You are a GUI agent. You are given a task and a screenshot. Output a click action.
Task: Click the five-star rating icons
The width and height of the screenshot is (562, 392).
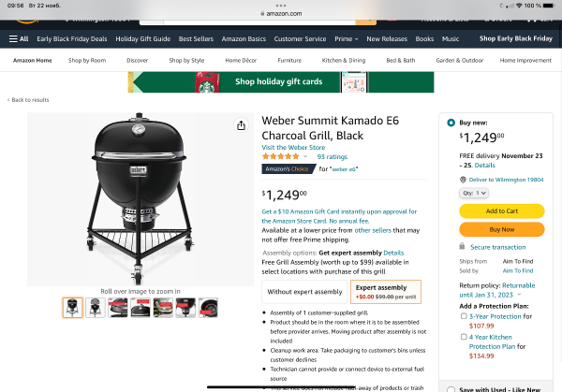click(280, 156)
